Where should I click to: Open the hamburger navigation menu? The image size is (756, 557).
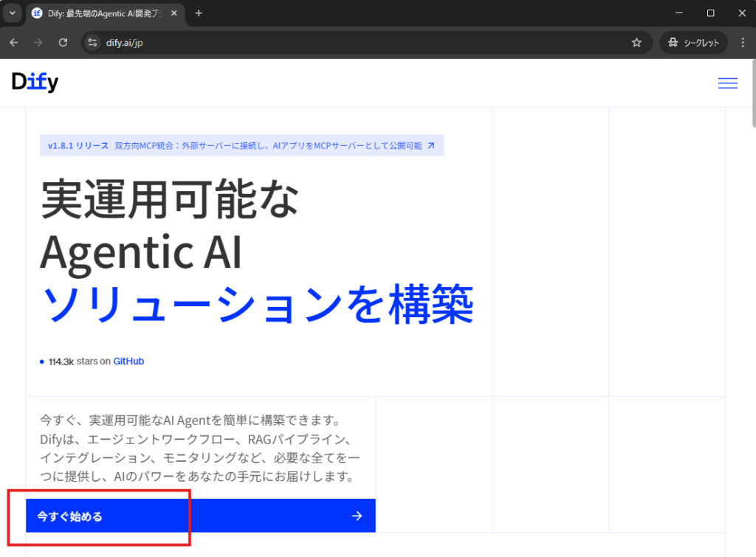coord(727,83)
